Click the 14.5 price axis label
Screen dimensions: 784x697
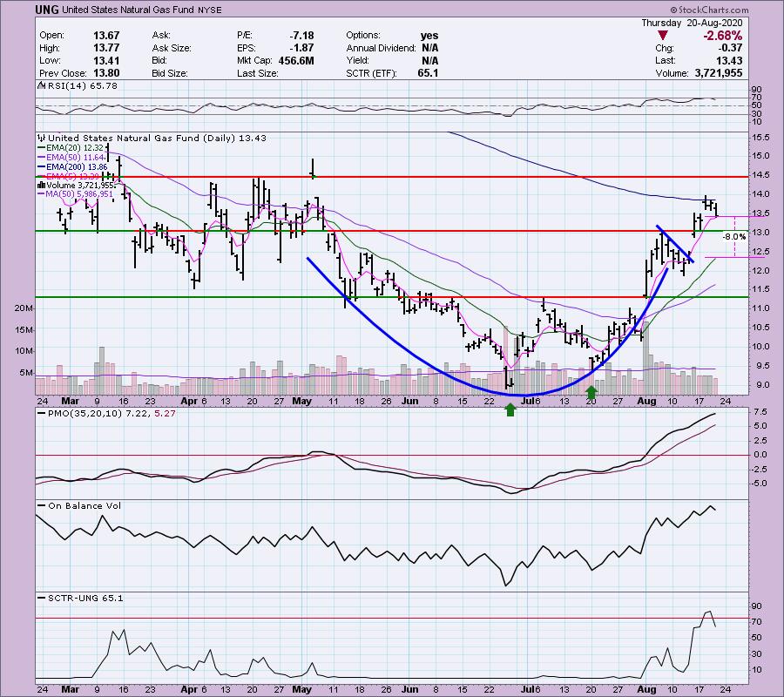click(x=760, y=175)
